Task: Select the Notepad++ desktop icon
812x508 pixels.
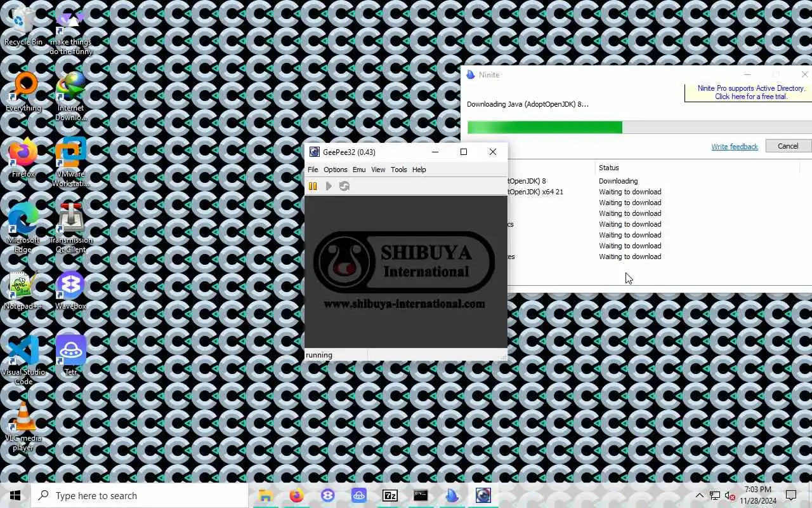Action: [23, 291]
